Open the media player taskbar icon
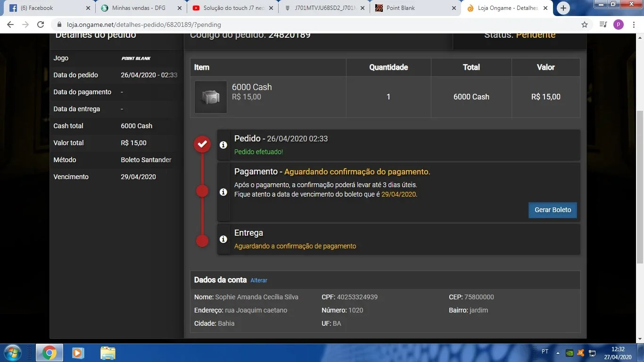Screen dimensions: 644x362 tap(78, 353)
